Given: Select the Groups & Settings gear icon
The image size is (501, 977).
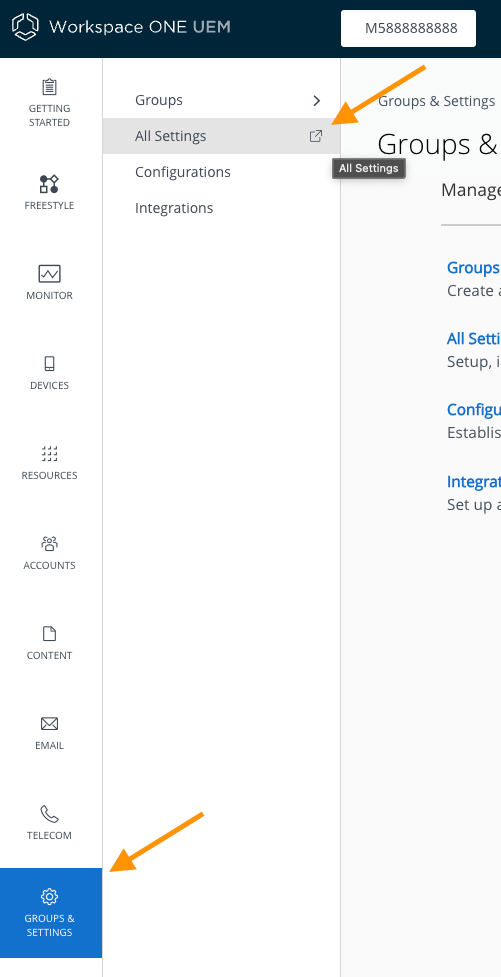Looking at the screenshot, I should [49, 897].
